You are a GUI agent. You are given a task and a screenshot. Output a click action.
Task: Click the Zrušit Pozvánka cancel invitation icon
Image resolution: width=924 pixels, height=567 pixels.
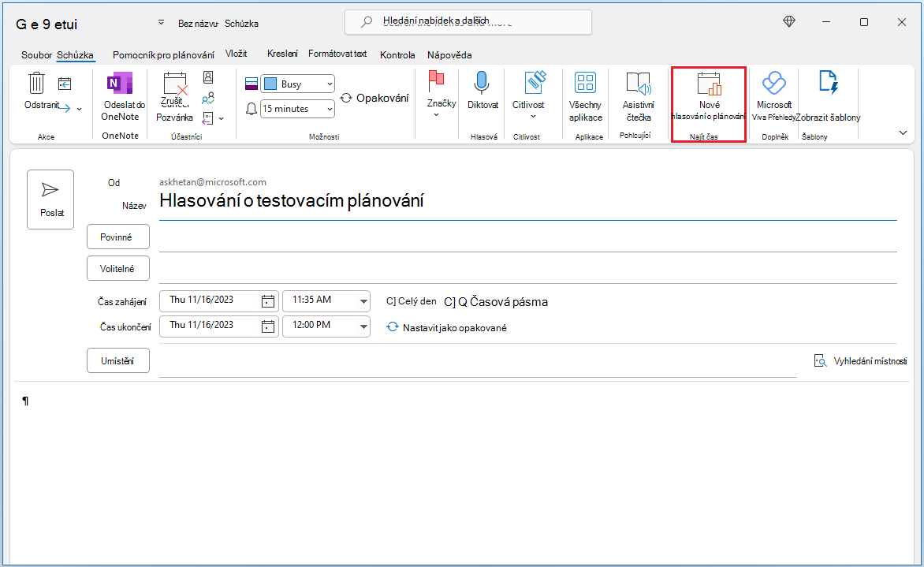175,84
